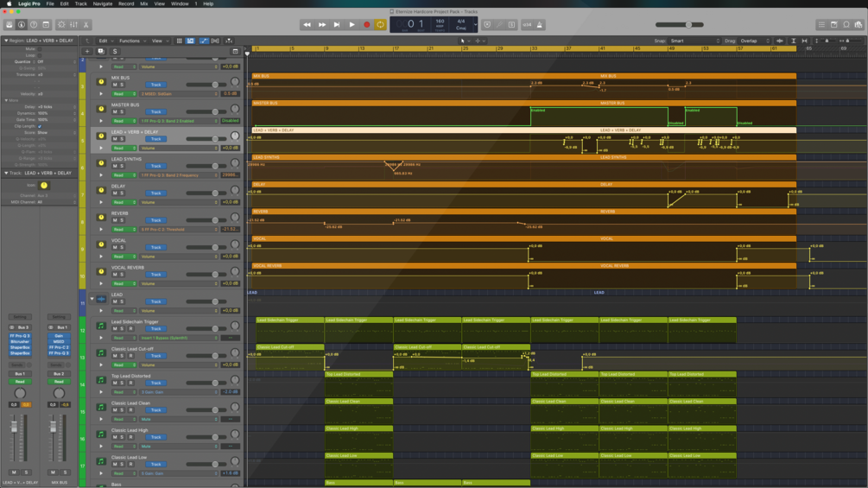Open the Loop Browser icon
868x488 pixels.
pos(846,25)
